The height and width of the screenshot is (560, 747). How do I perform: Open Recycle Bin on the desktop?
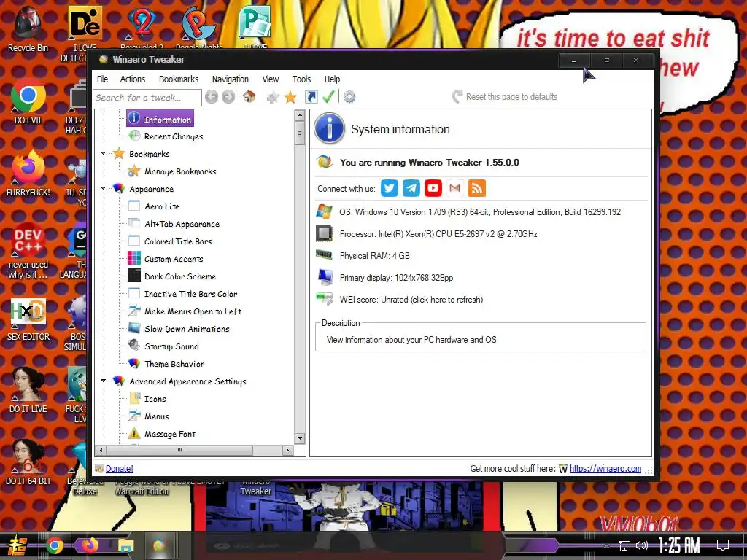point(28,29)
